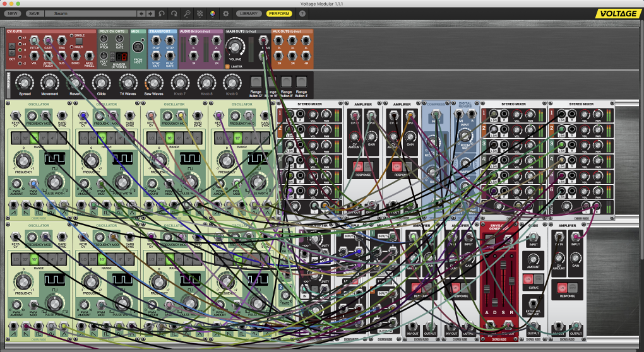Click first top oscillator square wave output jack
This screenshot has width=644, height=352.
39,205
